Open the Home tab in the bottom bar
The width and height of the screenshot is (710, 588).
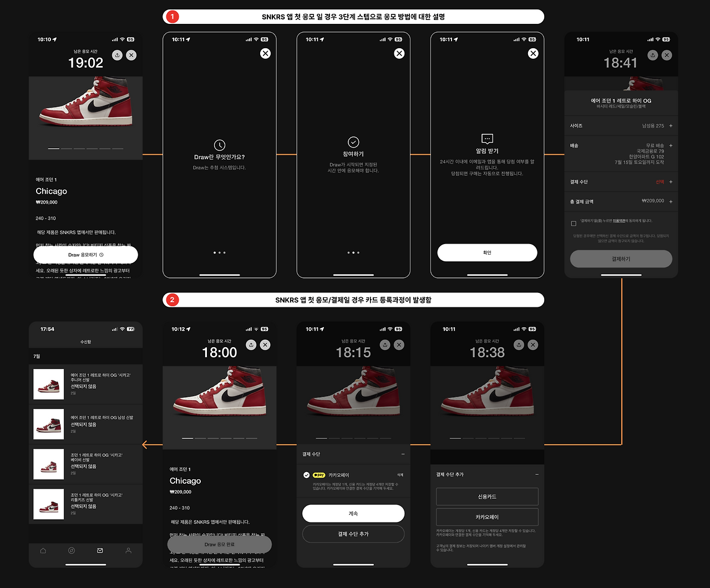coord(43,551)
